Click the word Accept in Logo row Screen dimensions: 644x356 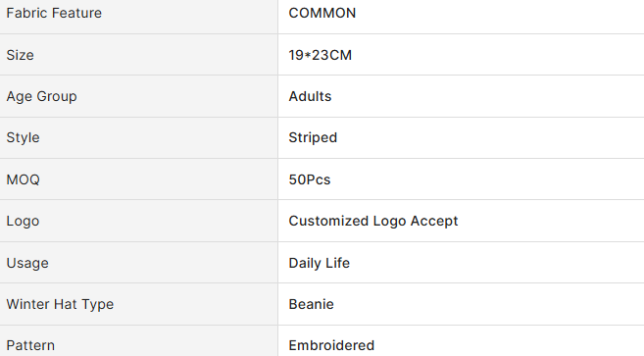(x=434, y=222)
